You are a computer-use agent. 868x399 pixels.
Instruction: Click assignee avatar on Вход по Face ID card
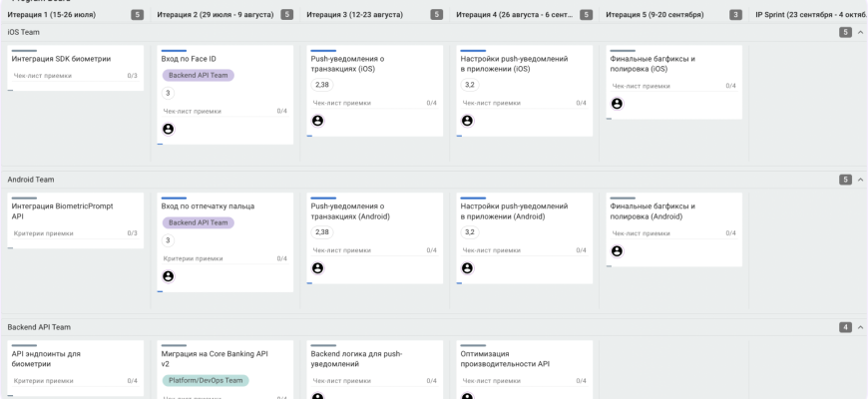click(168, 129)
